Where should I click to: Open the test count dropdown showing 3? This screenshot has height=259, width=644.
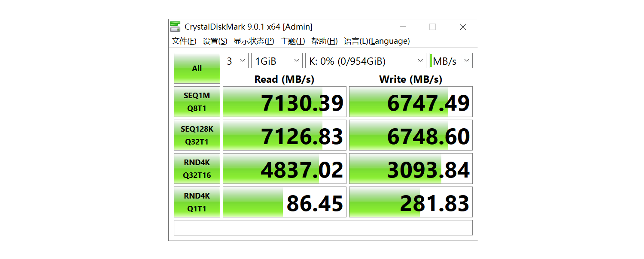(x=236, y=61)
